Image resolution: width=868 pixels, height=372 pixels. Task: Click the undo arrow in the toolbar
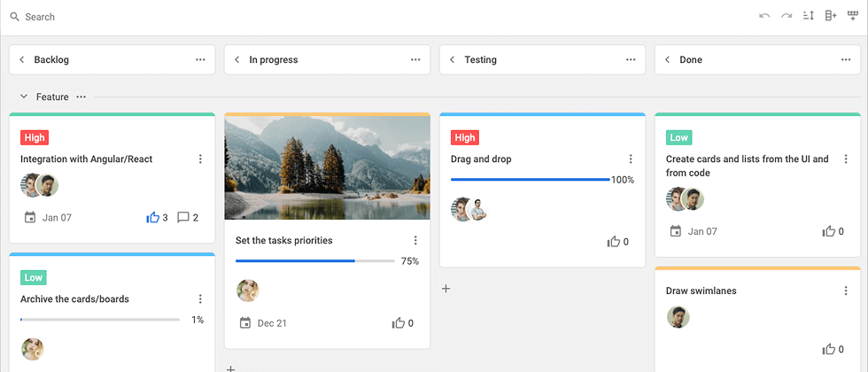[764, 16]
